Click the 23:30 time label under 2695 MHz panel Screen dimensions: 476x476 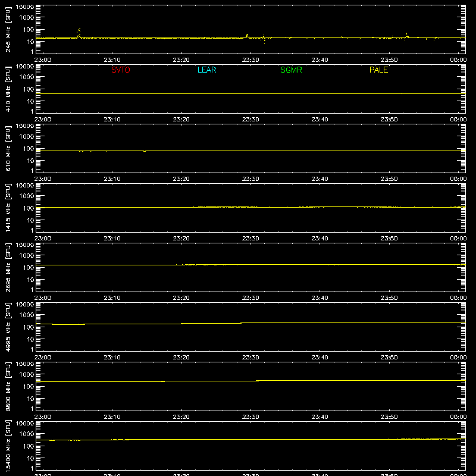click(x=250, y=298)
